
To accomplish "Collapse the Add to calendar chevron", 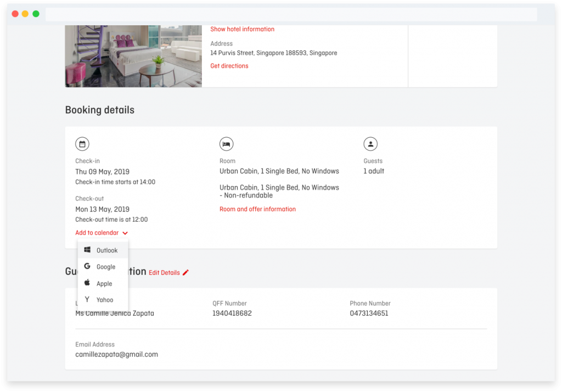I will (x=125, y=233).
